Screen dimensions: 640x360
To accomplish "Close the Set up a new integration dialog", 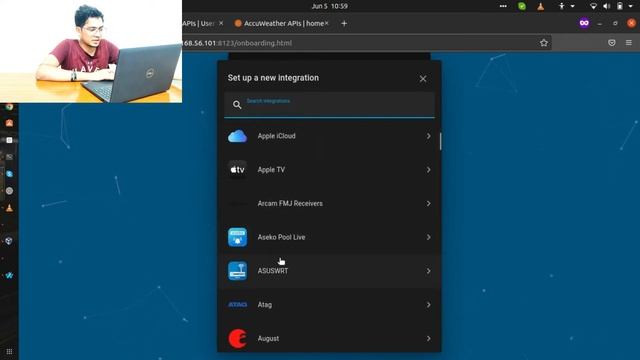I will click(423, 79).
